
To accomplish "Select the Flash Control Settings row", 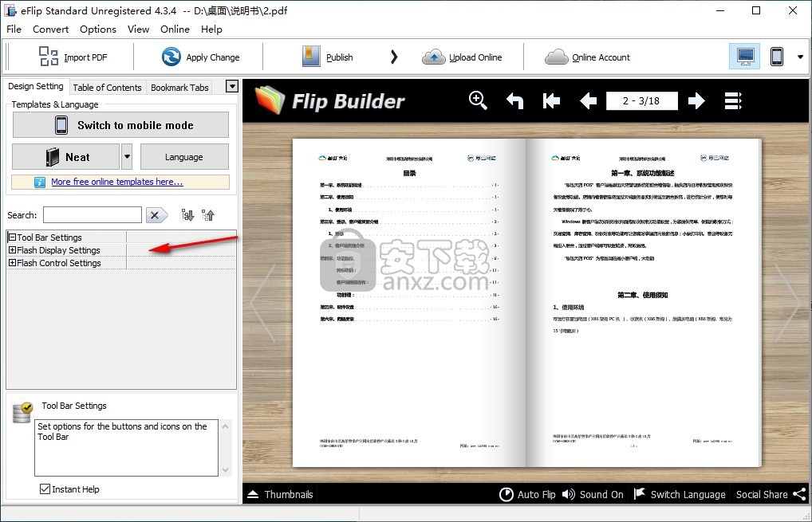I will pos(121,263).
